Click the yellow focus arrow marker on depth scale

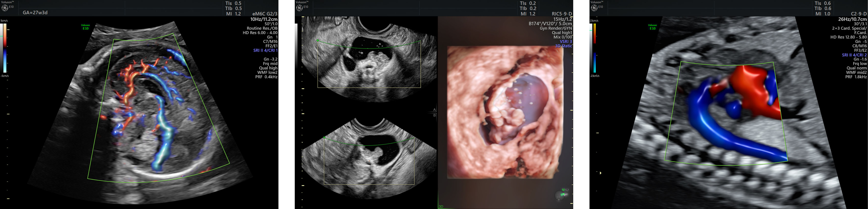pyautogui.click(x=600, y=173)
